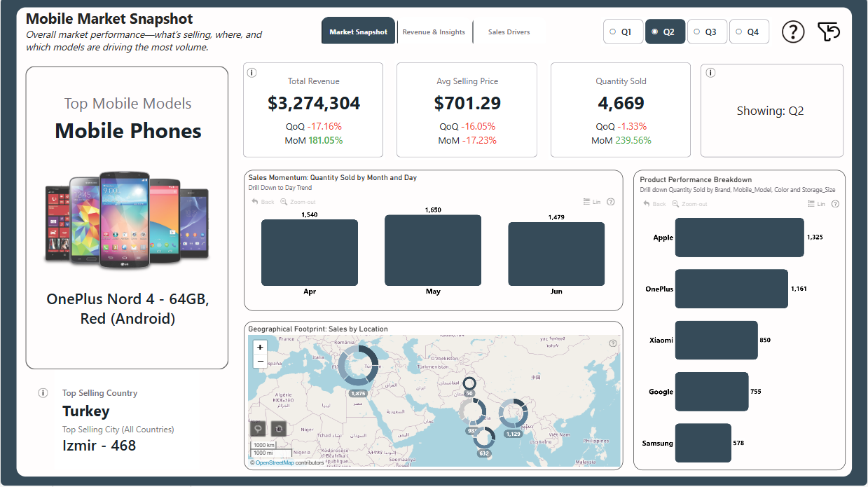Open the help icon on the map
The image size is (868, 487).
613,343
